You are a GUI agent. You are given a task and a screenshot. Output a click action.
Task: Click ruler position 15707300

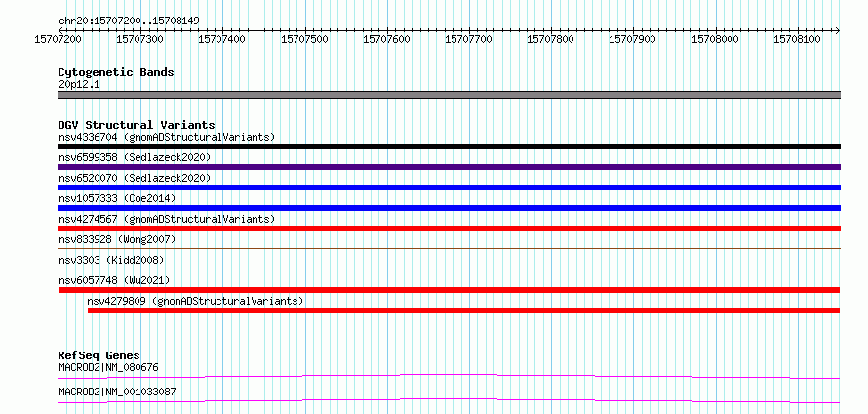140,39
